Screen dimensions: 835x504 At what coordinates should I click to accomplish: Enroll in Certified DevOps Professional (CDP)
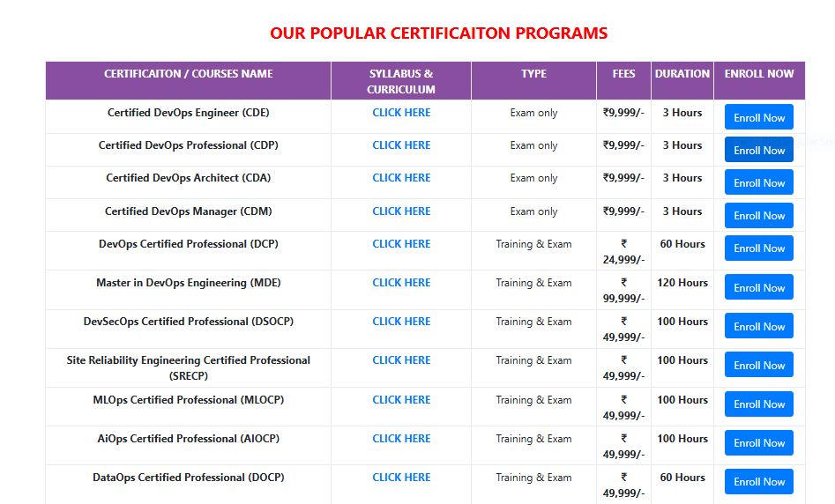(758, 150)
